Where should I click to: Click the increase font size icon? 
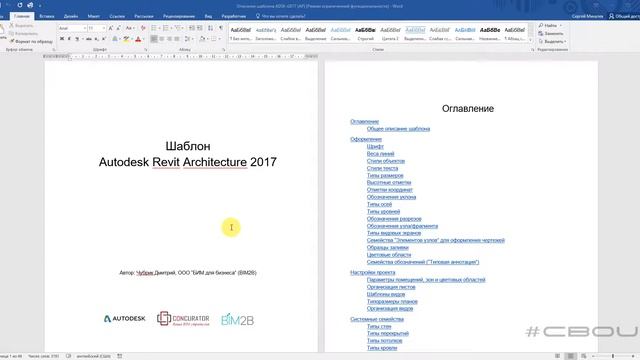111,28
